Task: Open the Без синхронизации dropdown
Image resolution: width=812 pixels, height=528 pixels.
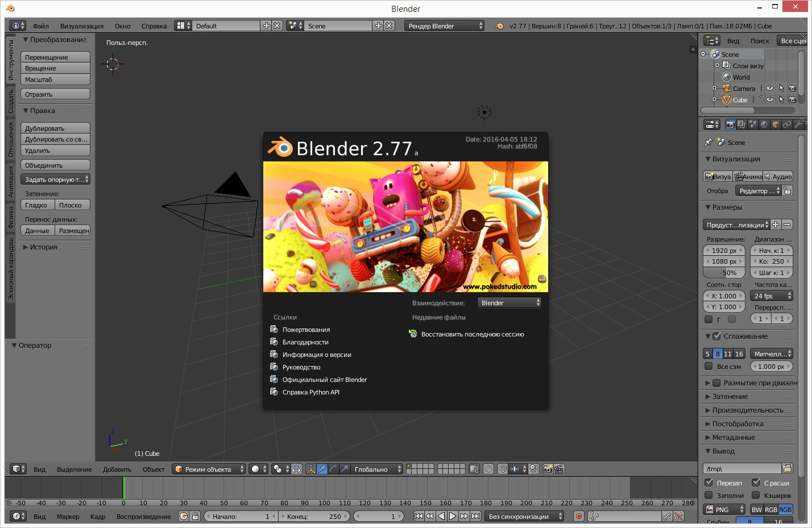Action: [524, 516]
